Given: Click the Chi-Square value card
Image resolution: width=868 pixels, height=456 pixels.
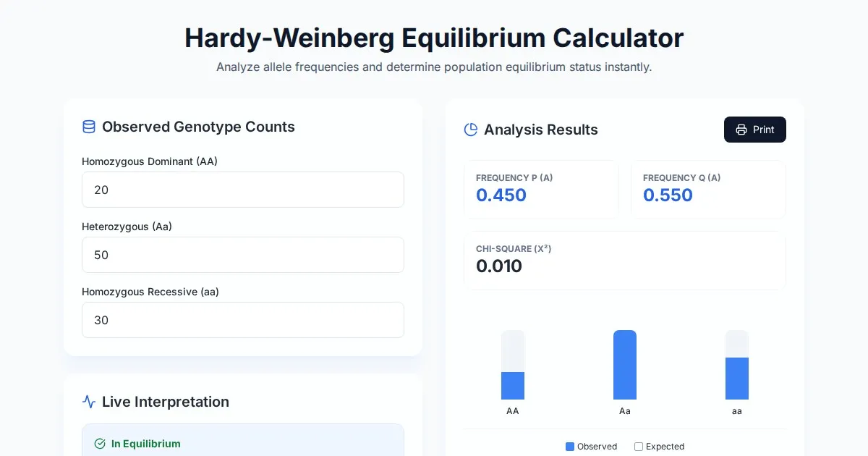Looking at the screenshot, I should [x=624, y=261].
